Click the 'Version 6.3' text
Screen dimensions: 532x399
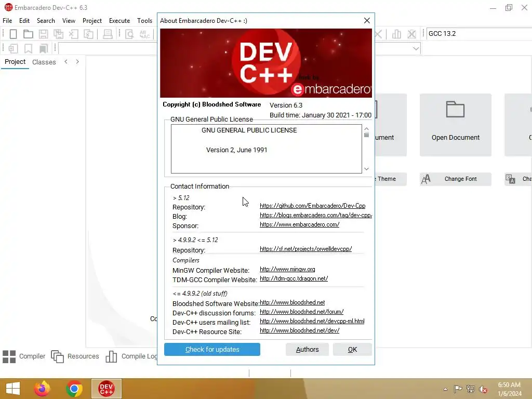click(286, 105)
